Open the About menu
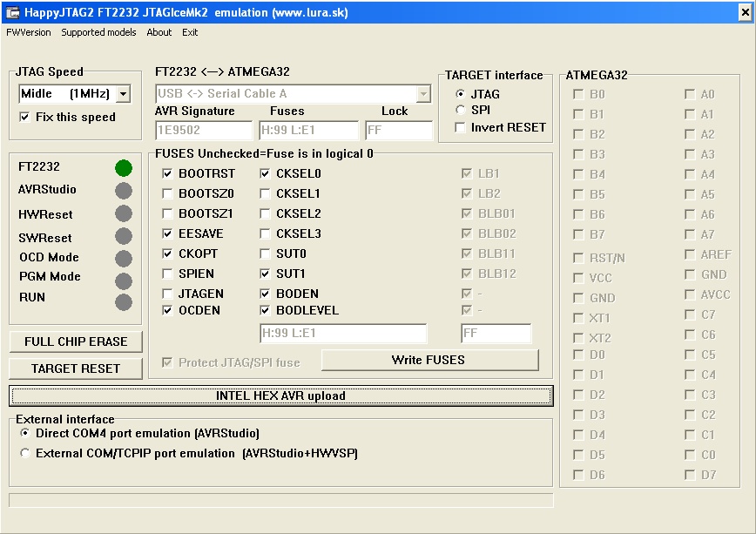 (159, 32)
